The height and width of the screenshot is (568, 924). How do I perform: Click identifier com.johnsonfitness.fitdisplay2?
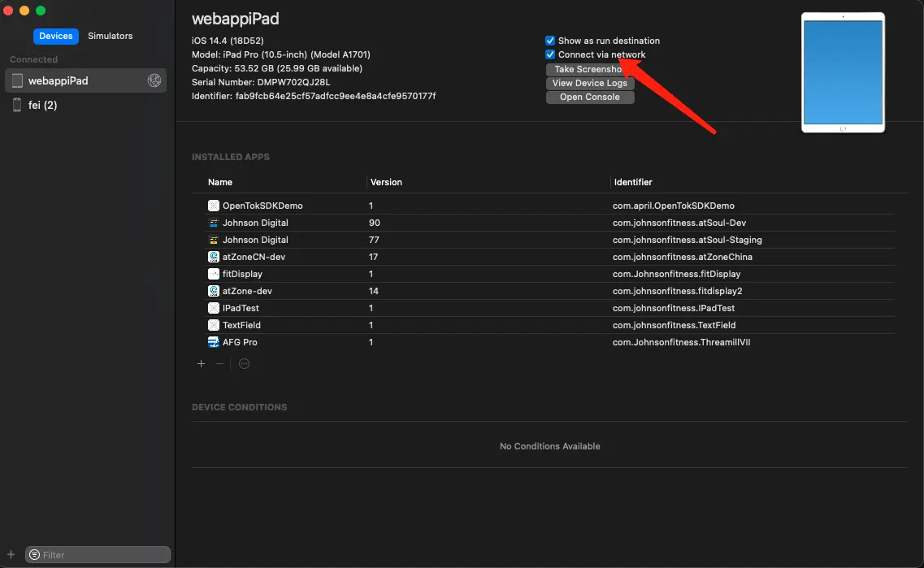click(677, 291)
